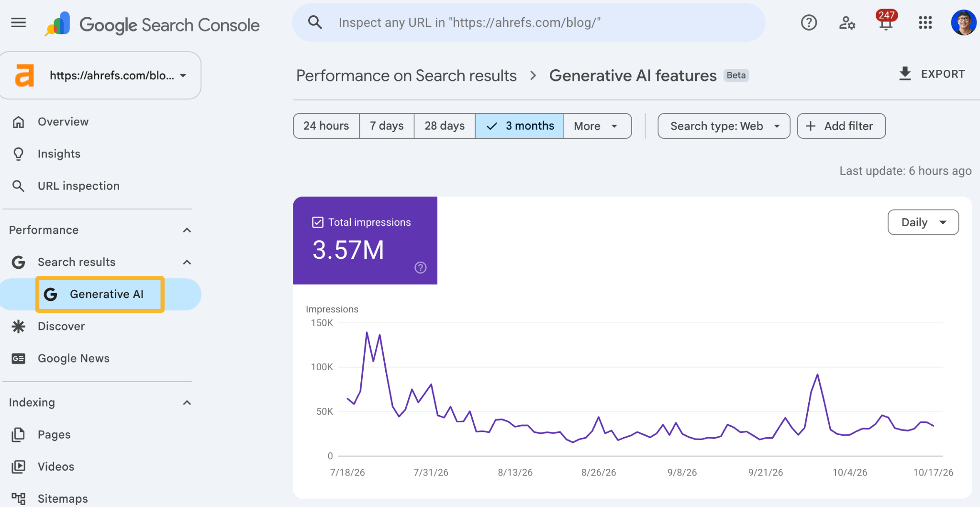Click the Insights lightbulb icon
Viewport: 980px width, 507px height.
tap(18, 154)
